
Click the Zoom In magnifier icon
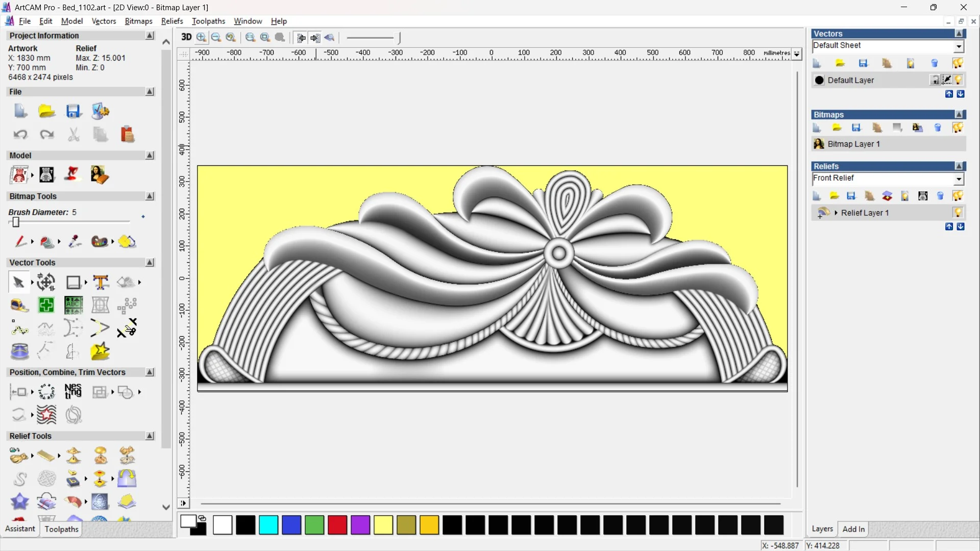coord(202,37)
